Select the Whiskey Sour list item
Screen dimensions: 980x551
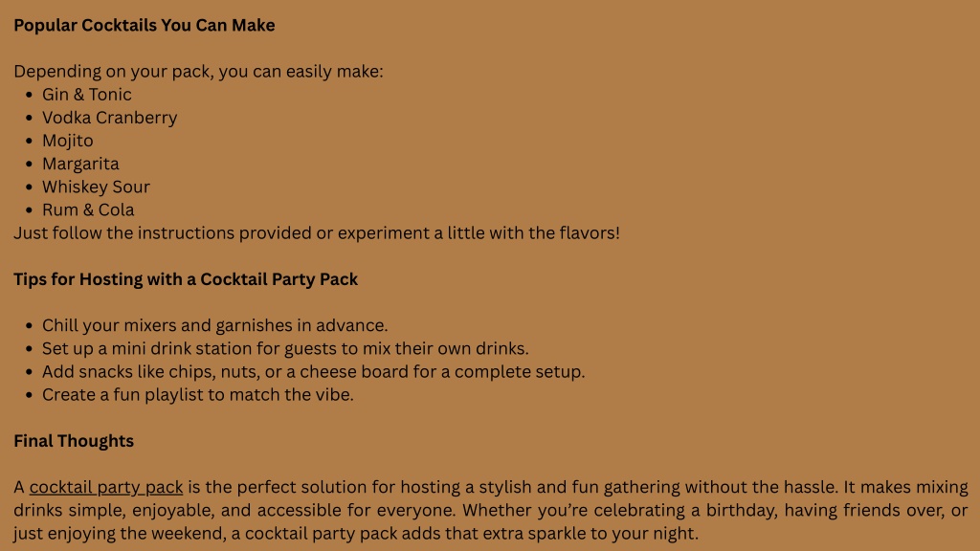click(97, 187)
